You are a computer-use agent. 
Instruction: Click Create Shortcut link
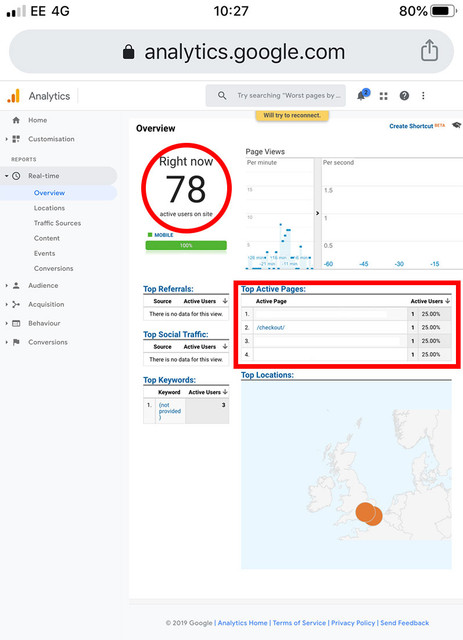pyautogui.click(x=411, y=126)
